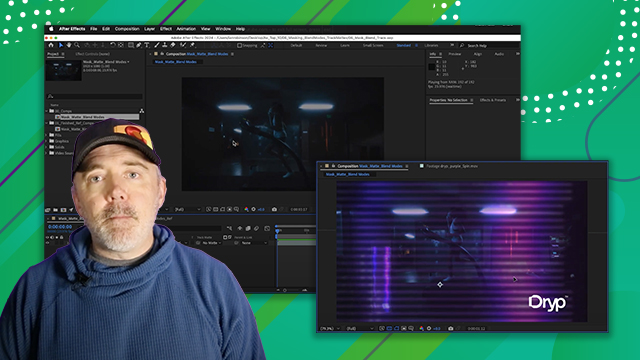Viewport: 640px width, 360px height.
Task: Click the Search Help field
Action: coord(490,45)
